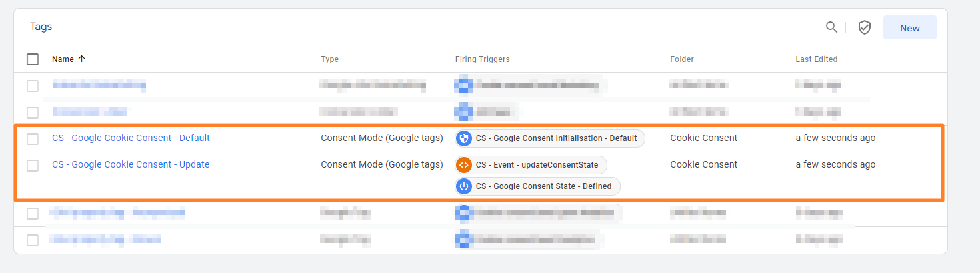Click the consent overview shield icon
The width and height of the screenshot is (980, 273).
865,27
